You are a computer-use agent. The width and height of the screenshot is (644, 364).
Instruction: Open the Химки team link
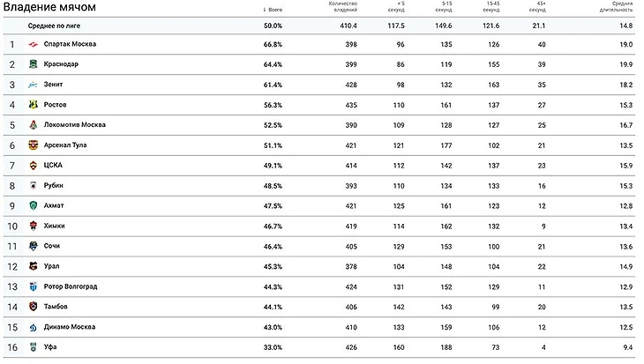[54, 226]
